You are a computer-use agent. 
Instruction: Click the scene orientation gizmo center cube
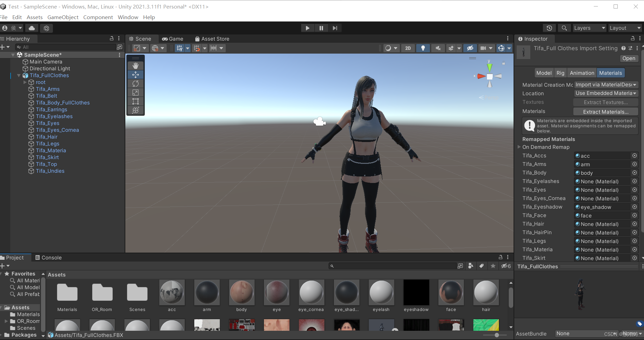490,76
